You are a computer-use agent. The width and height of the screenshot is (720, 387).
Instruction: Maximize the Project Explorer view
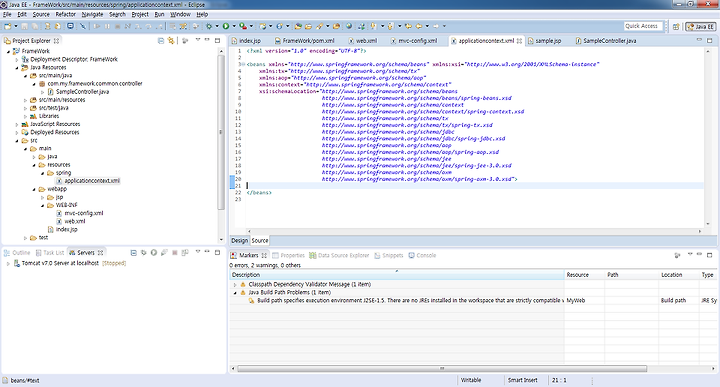pyautogui.click(x=217, y=40)
